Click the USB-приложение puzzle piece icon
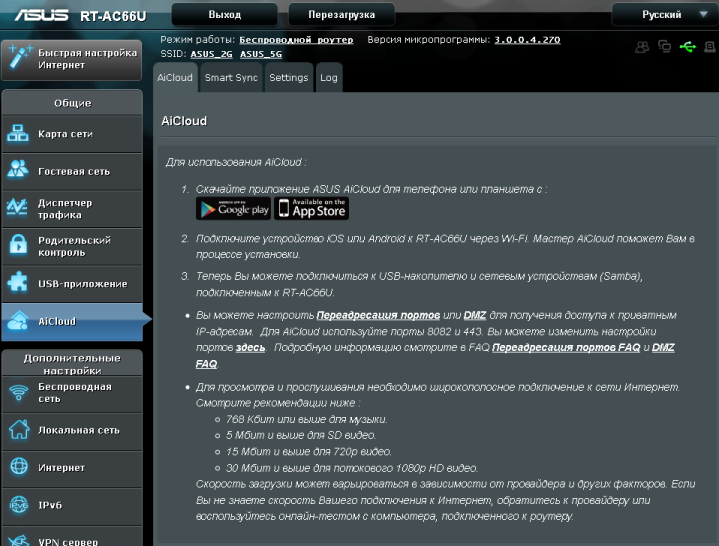 18,282
